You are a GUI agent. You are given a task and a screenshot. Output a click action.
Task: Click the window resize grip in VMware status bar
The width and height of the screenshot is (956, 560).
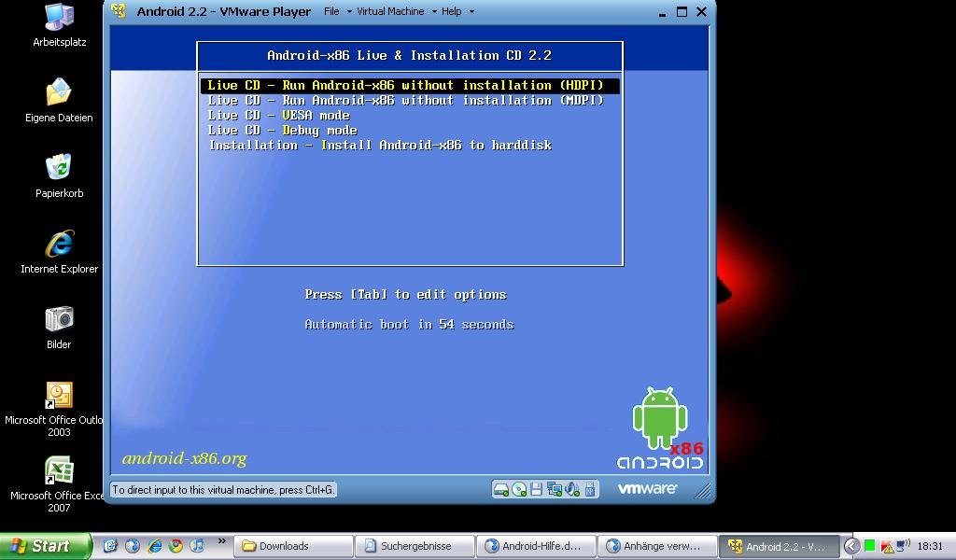703,491
